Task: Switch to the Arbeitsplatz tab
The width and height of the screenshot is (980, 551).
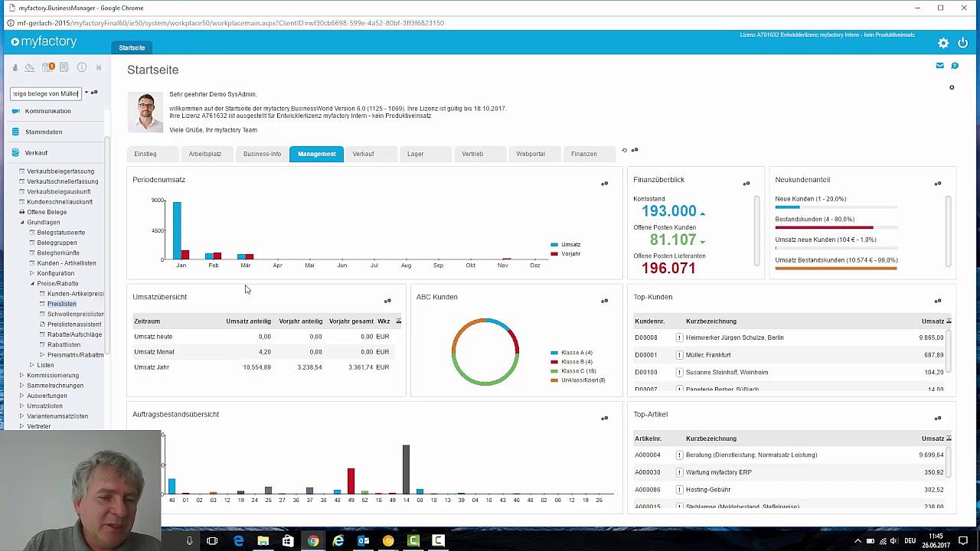Action: [x=205, y=154]
